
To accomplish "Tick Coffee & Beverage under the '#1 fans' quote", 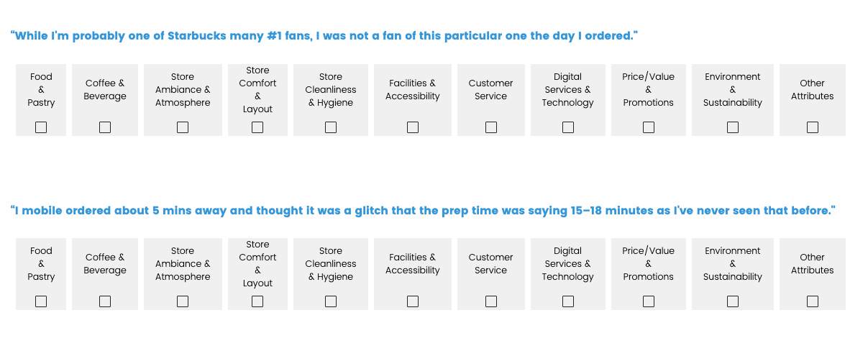I will point(105,127).
